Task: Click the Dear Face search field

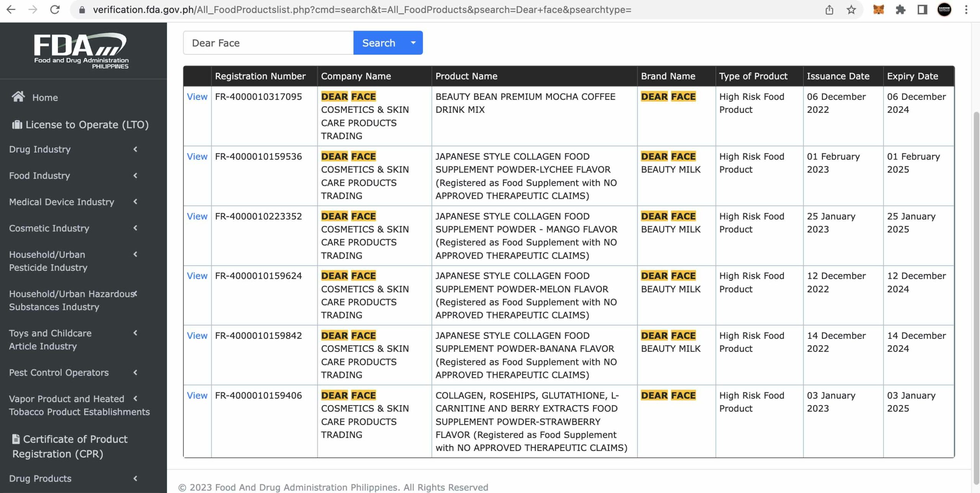Action: tap(268, 43)
